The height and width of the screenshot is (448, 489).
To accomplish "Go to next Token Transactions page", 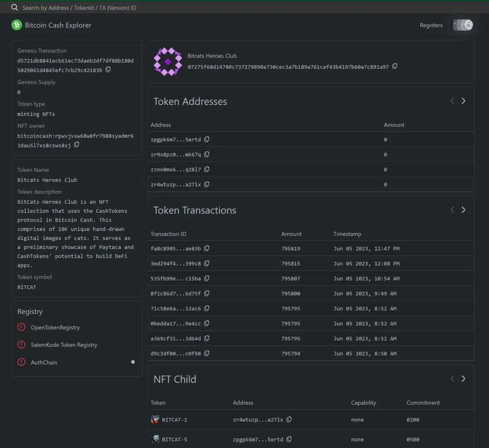I will [x=463, y=210].
